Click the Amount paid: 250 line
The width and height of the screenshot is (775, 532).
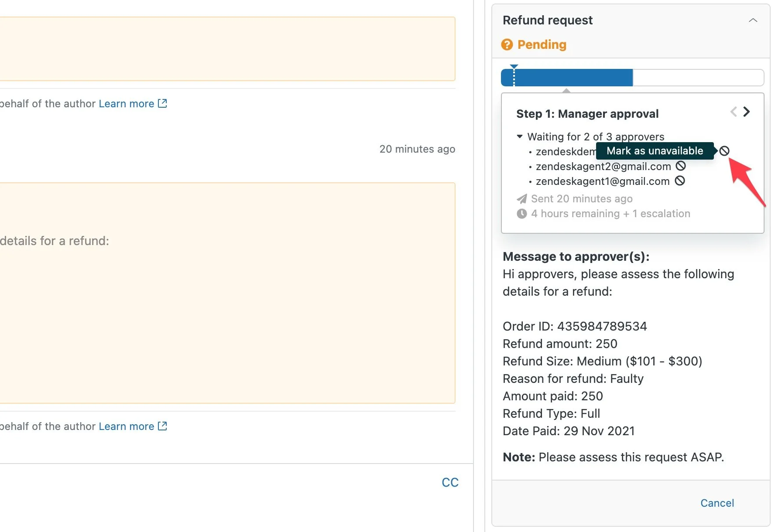[x=552, y=396]
